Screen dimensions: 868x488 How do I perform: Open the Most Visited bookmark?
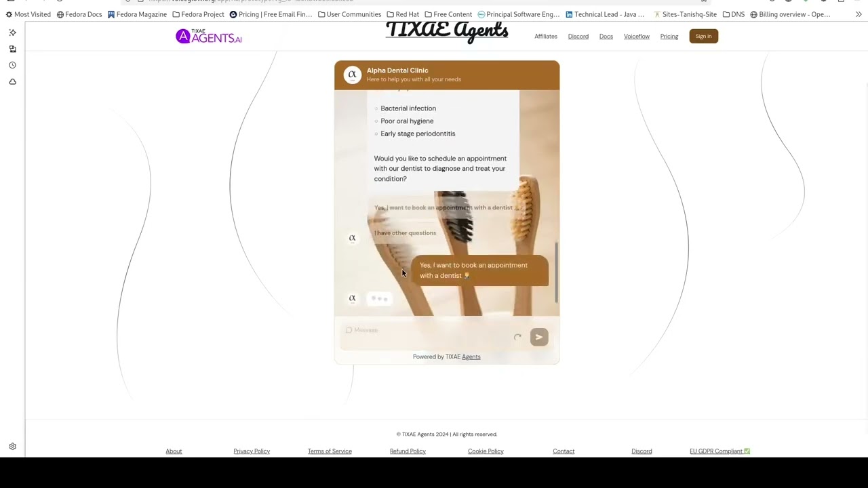tap(28, 14)
